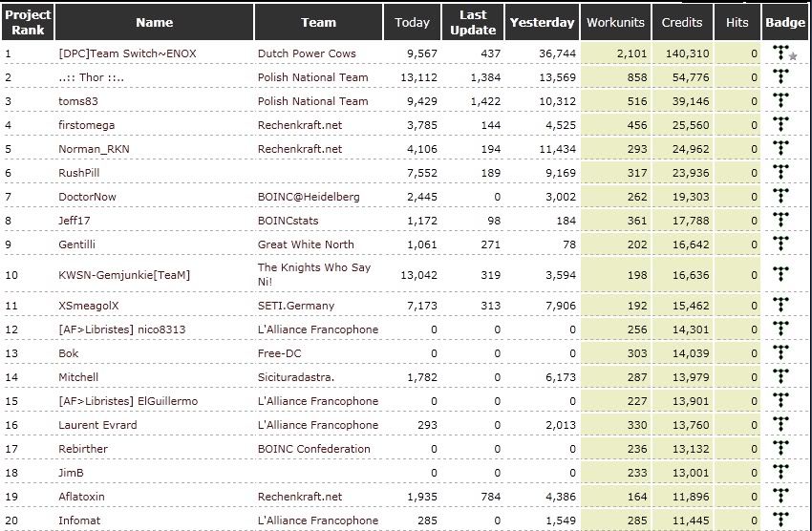Click the Last Update column header
Screen dimensions: 812x531
pyautogui.click(x=472, y=22)
